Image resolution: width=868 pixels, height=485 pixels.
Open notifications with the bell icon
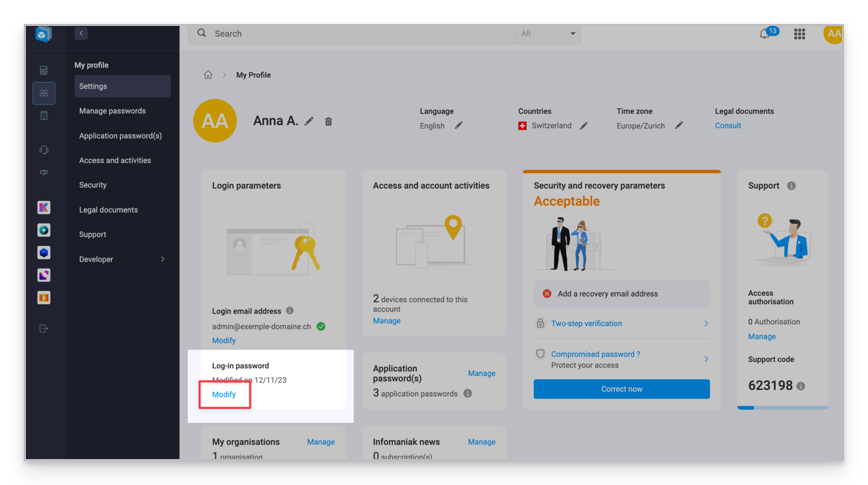765,33
